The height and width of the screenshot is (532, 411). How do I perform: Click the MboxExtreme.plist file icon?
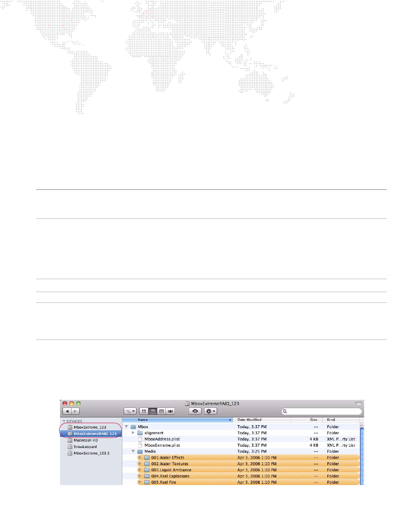(x=140, y=445)
